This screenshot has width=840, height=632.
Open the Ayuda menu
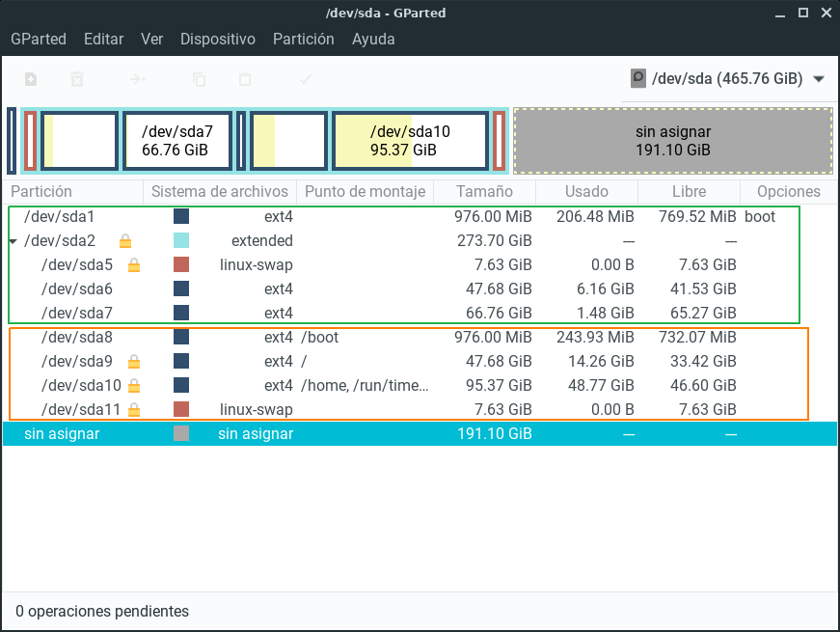(x=373, y=40)
